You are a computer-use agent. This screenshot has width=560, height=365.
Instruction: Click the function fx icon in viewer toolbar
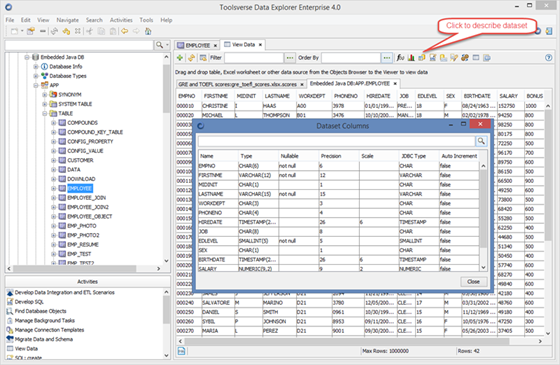pos(400,58)
